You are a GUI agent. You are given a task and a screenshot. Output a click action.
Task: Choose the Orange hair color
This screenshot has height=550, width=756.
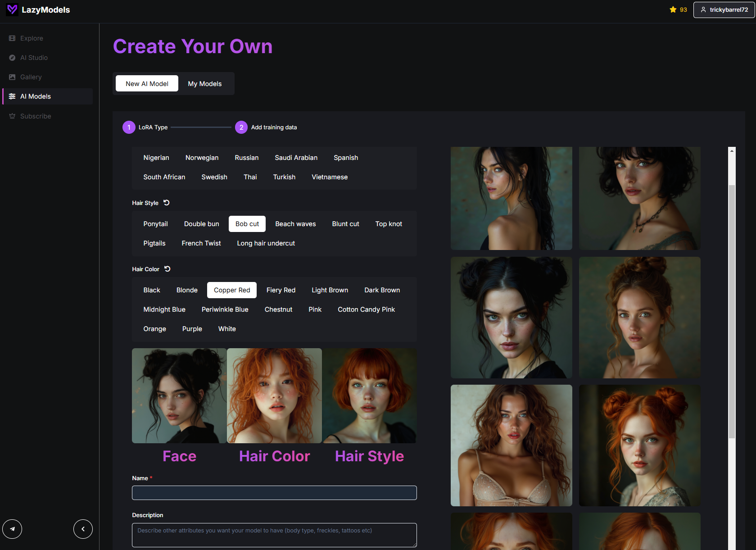coord(155,329)
